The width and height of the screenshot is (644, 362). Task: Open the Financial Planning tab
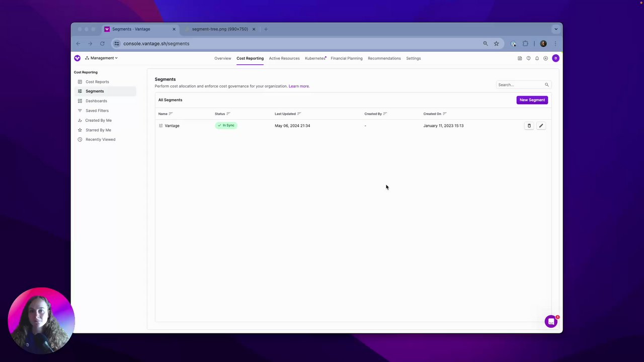click(x=347, y=58)
